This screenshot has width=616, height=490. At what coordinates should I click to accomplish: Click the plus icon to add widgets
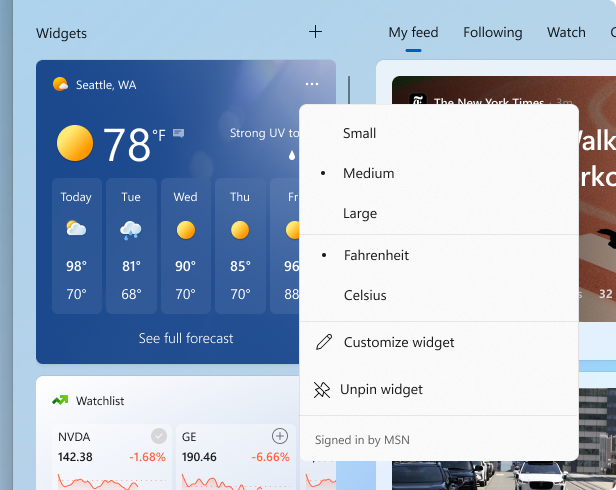click(x=315, y=32)
